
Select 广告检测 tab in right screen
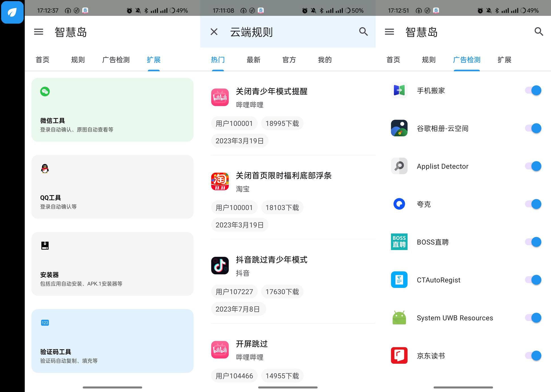click(x=467, y=60)
